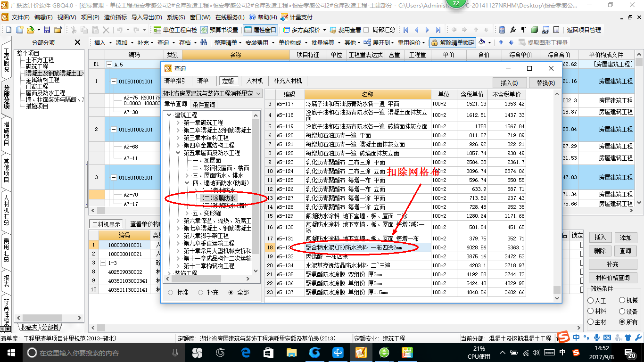Toggle the 属性窗口 panel button
This screenshot has height=362, width=644.
tap(261, 30)
